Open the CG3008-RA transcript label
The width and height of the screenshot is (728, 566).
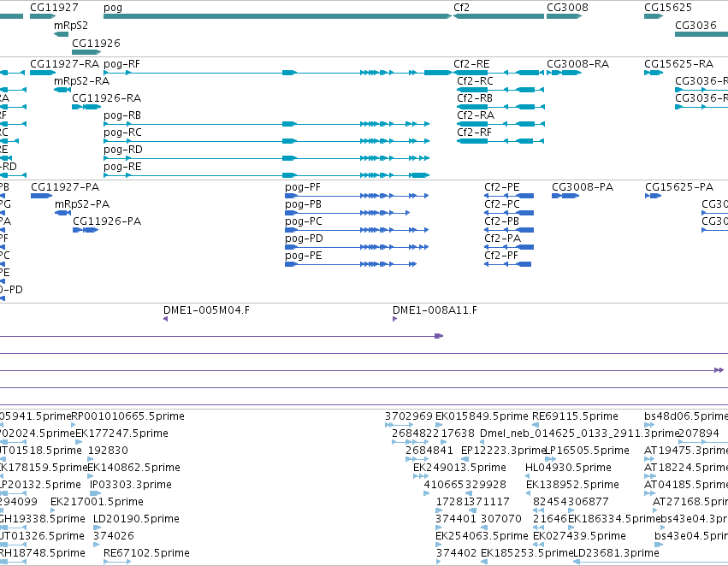pos(577,64)
